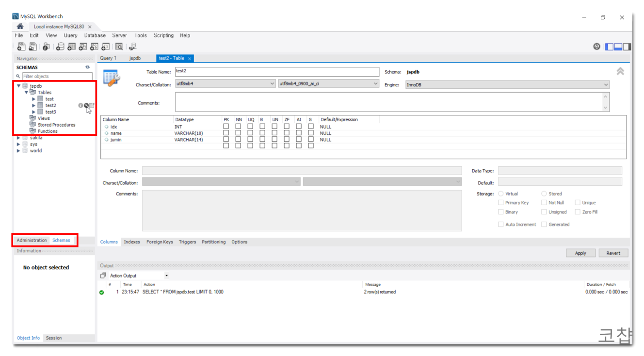Viewport: 644px width, 356px height.
Task: Toggle the right sidebar panel icon
Action: [627, 47]
